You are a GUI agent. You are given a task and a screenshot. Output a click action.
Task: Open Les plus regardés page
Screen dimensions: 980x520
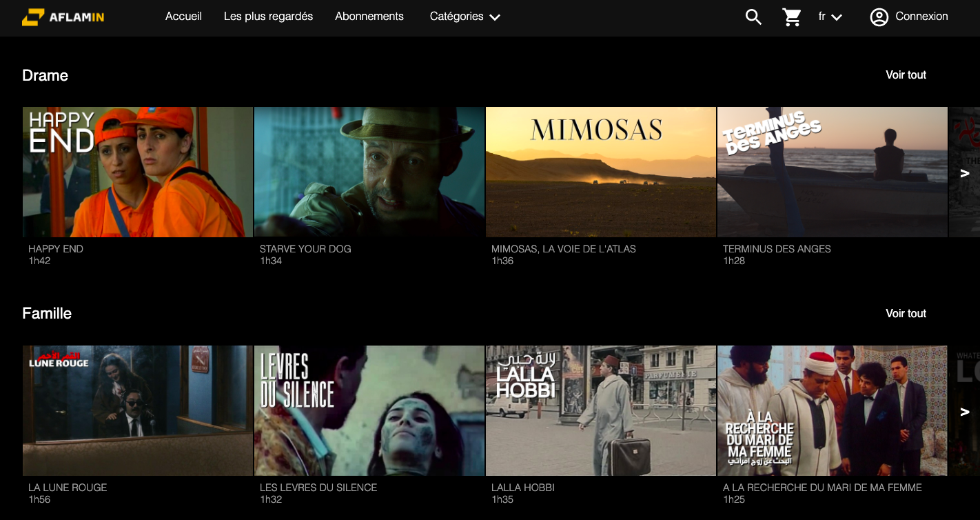tap(268, 16)
